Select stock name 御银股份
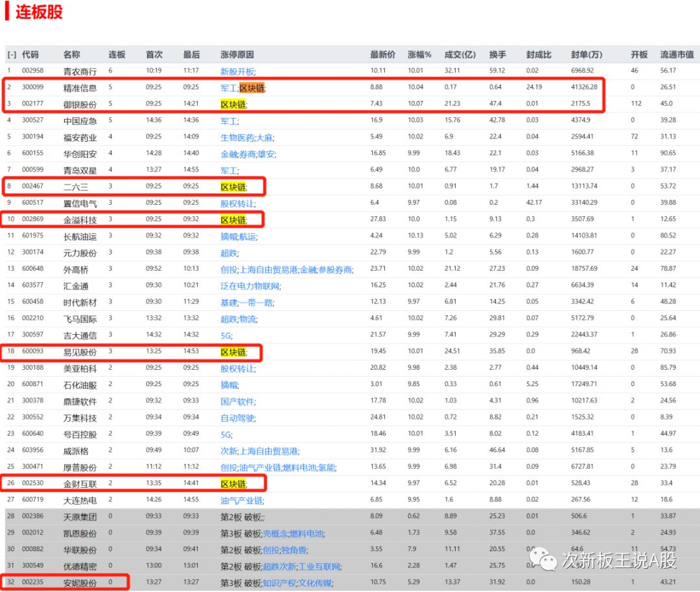 (80, 104)
